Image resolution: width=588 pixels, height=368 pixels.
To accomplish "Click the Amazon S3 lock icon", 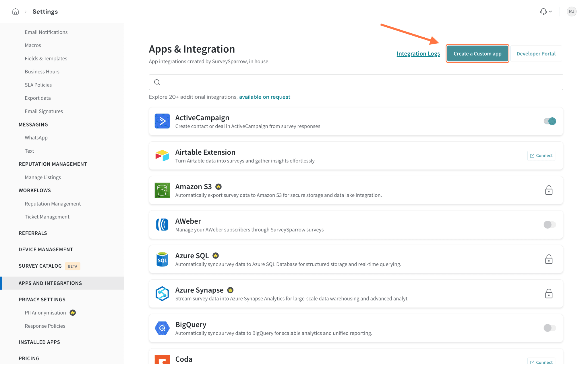I will tap(549, 190).
